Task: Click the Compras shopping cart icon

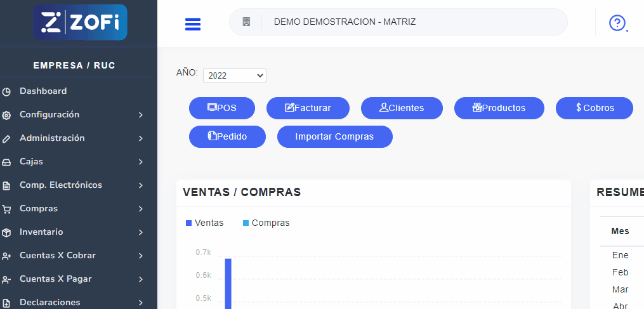Action: (x=6, y=209)
